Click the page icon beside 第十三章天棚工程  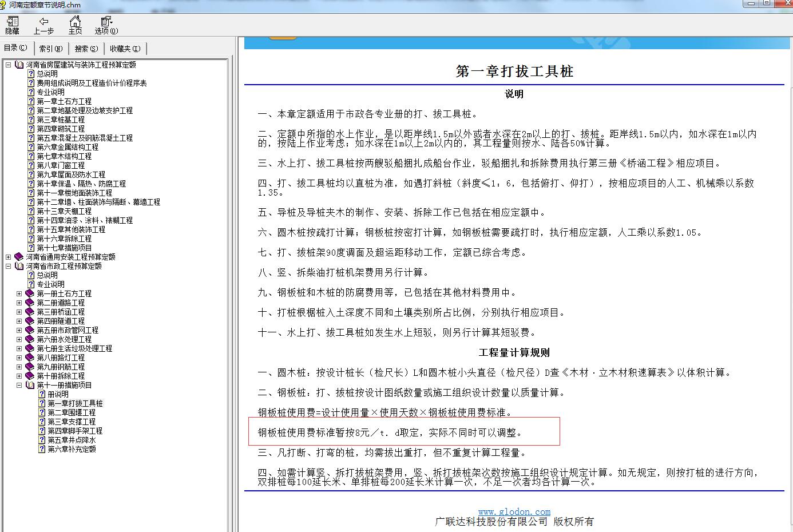[31, 211]
